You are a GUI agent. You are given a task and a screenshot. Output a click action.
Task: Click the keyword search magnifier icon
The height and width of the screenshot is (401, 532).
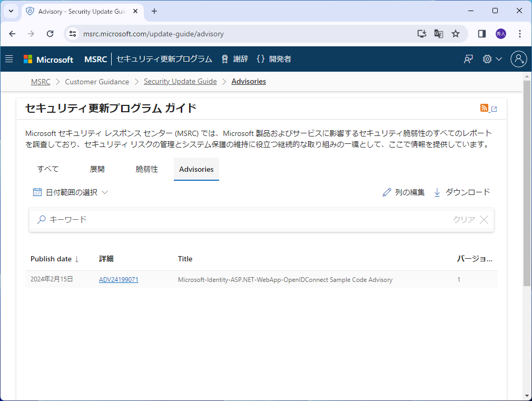coord(42,219)
